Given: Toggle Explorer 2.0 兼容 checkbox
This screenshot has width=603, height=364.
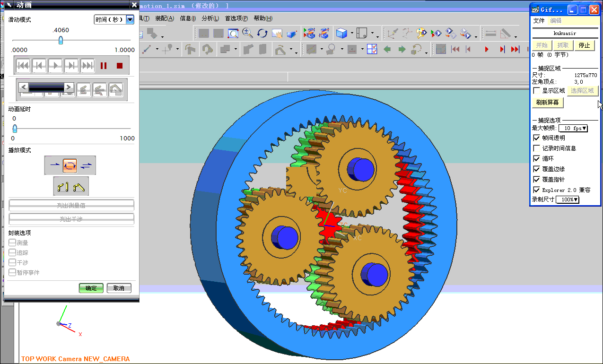Looking at the screenshot, I should click(536, 190).
